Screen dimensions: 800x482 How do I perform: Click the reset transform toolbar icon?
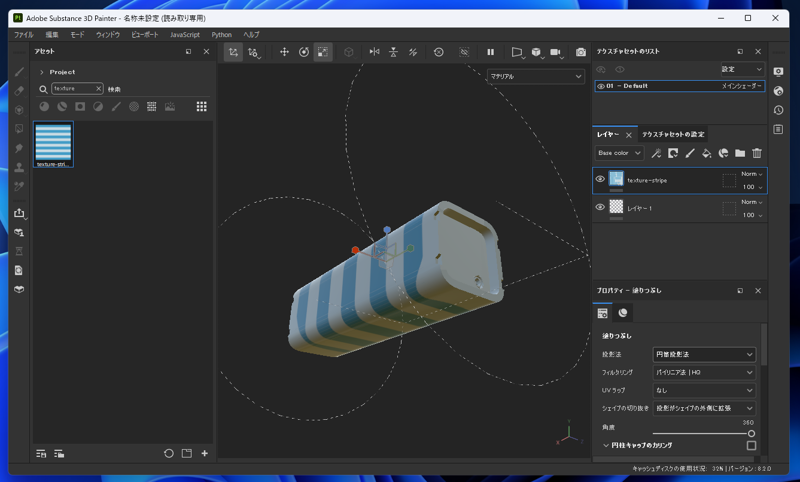click(438, 52)
